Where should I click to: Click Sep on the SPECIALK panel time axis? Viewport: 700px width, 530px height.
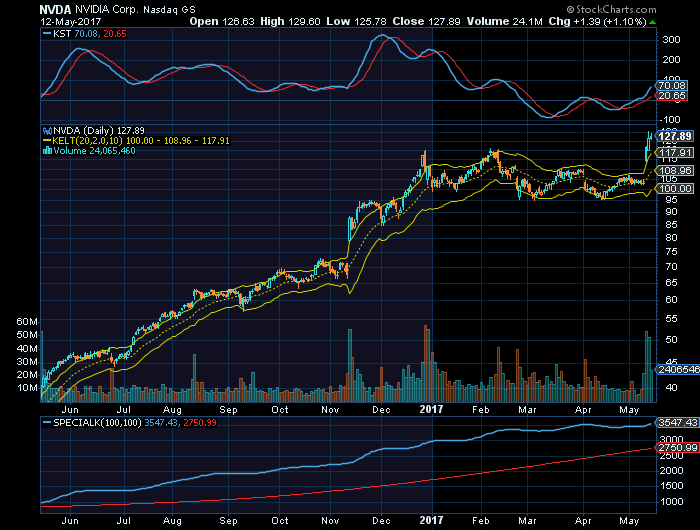[228, 521]
